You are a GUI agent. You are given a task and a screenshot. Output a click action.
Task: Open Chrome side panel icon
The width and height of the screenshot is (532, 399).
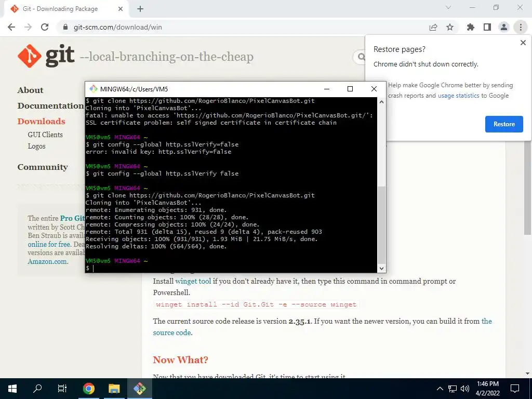pos(487,27)
